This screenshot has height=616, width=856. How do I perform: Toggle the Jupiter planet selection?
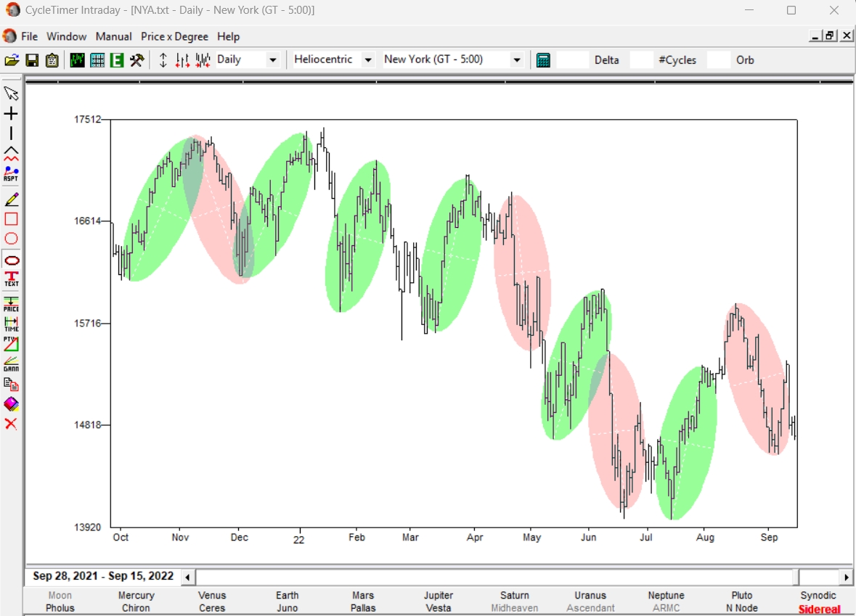tap(439, 596)
